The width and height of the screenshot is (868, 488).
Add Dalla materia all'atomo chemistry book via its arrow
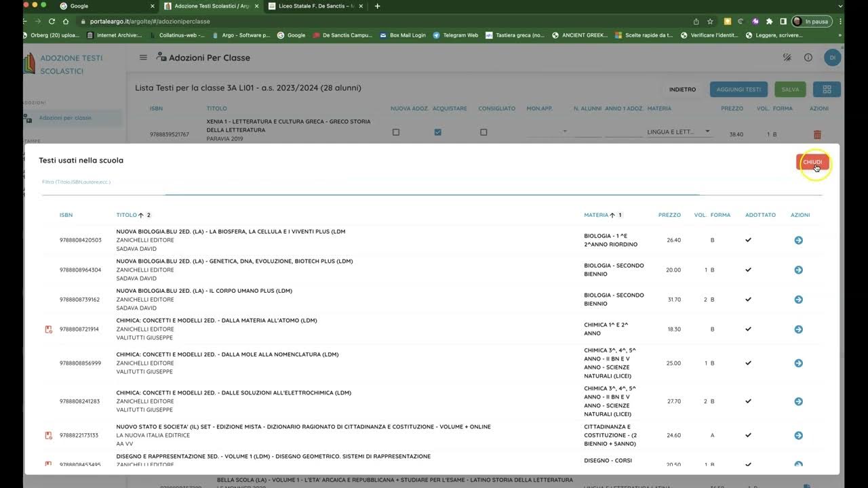click(798, 329)
